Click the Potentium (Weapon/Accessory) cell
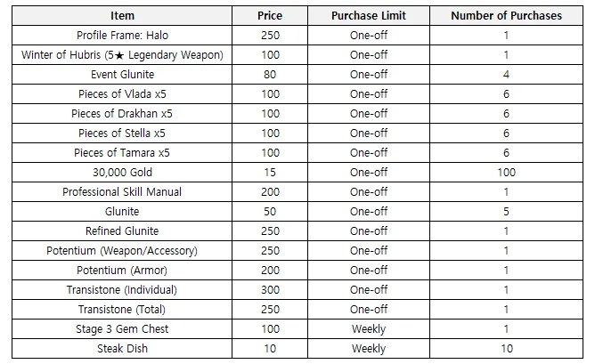 (x=122, y=251)
